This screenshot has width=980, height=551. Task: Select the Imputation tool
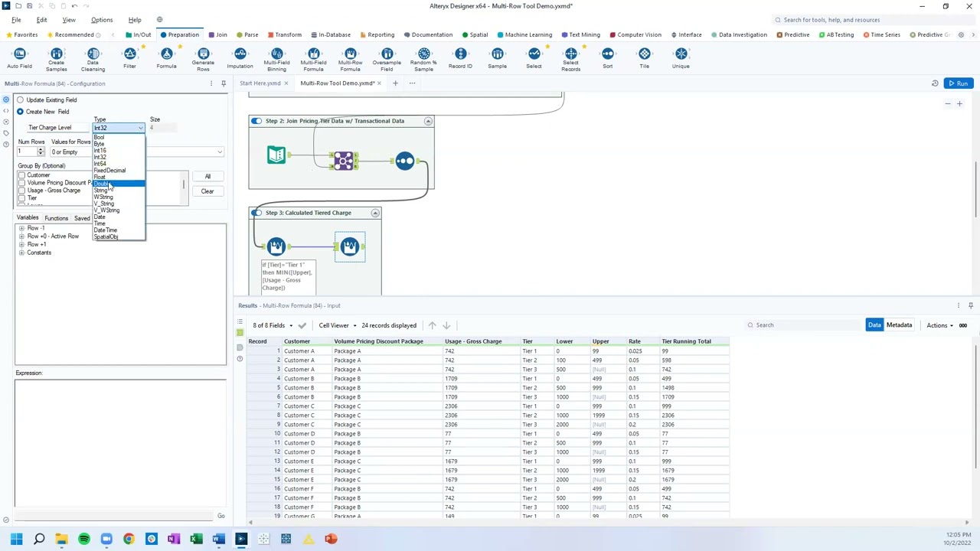(240, 58)
